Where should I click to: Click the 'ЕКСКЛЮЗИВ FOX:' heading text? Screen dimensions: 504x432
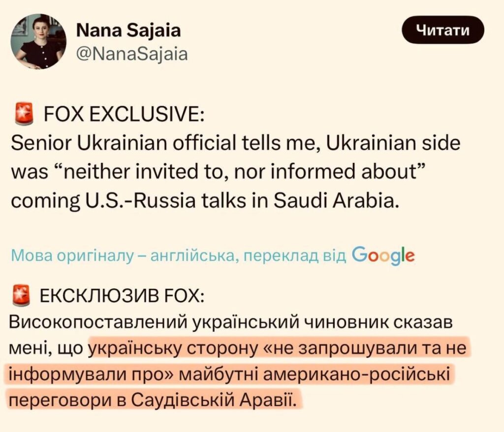120,298
